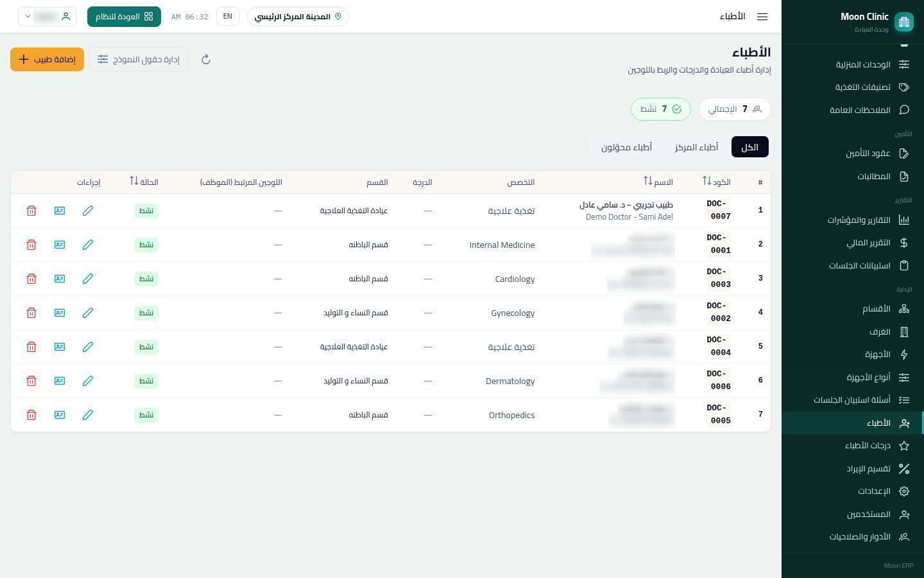Edit doctor DOC-0005 with the pencil icon
Screen dimensions: 924x578
pyautogui.click(x=88, y=415)
